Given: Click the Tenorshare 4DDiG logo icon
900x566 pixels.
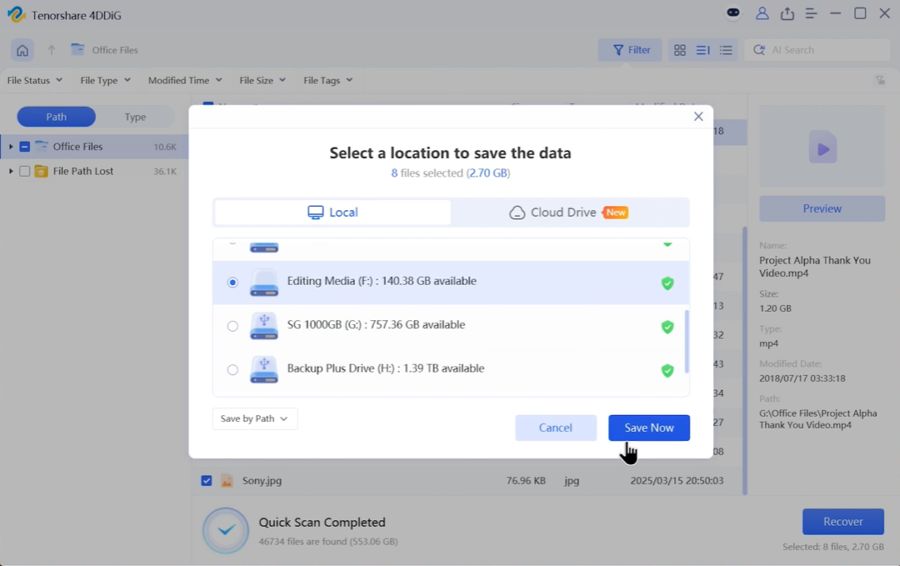Looking at the screenshot, I should click(16, 14).
